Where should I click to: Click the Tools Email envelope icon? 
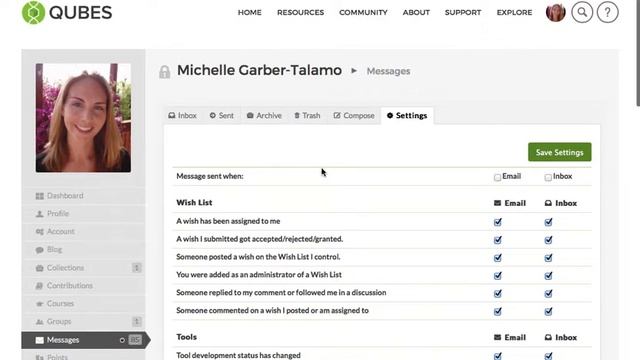(x=497, y=337)
